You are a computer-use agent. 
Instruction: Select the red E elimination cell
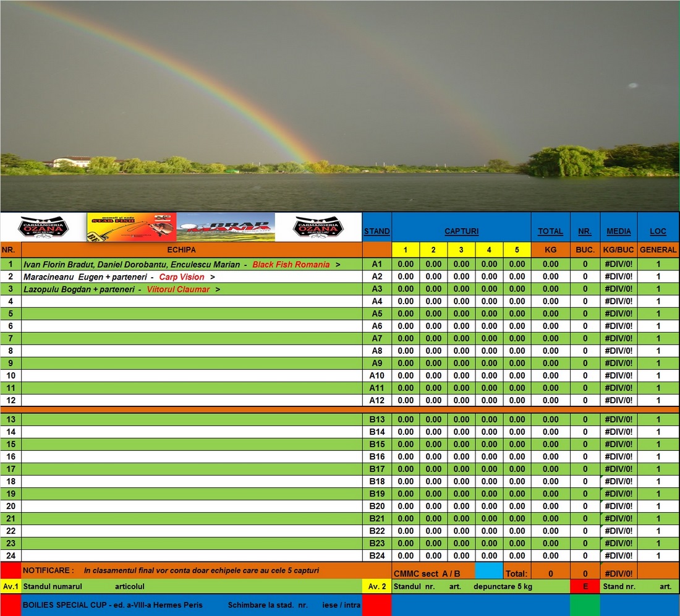(585, 586)
